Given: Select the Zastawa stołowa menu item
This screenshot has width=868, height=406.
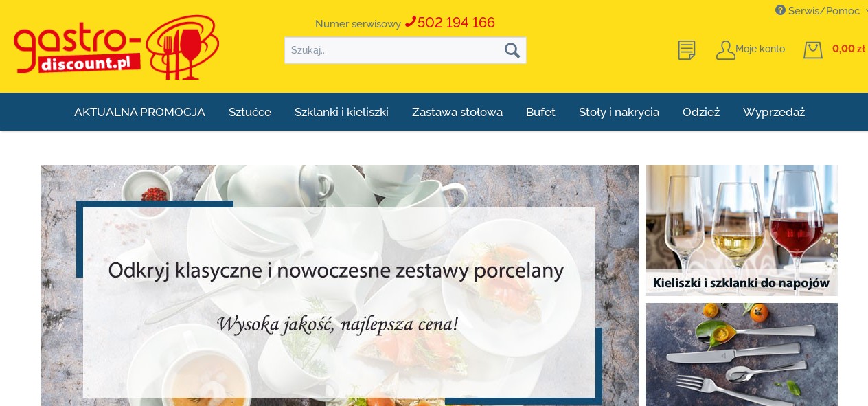Looking at the screenshot, I should pyautogui.click(x=457, y=112).
